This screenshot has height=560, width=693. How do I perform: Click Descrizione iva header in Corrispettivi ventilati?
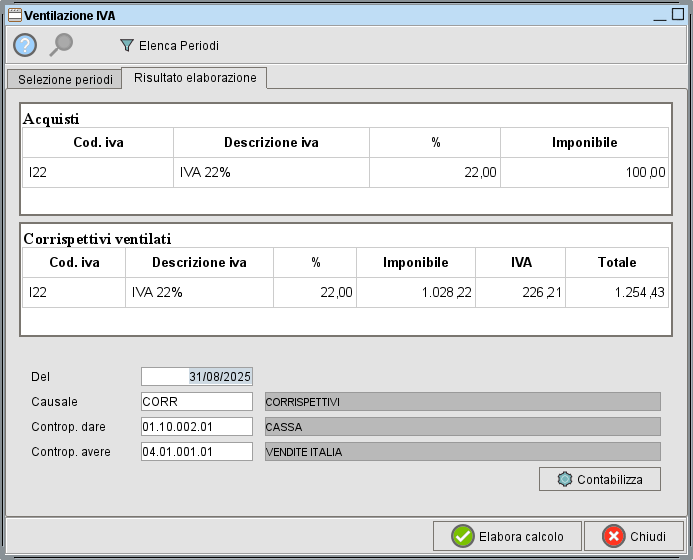tap(199, 263)
